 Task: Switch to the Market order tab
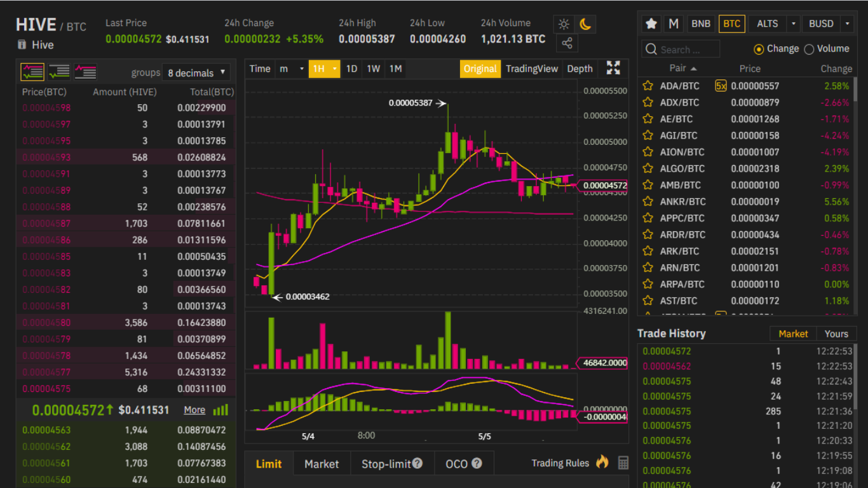[322, 464]
